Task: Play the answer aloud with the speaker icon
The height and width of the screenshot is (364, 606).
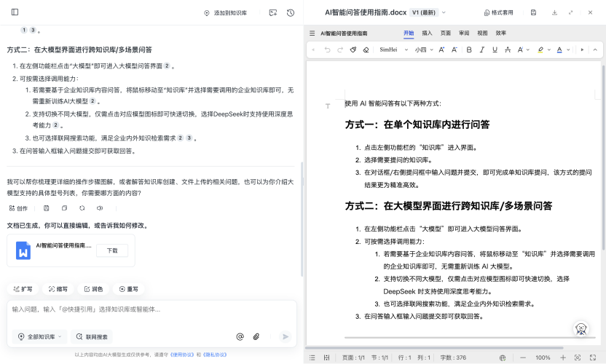Action: [x=100, y=208]
